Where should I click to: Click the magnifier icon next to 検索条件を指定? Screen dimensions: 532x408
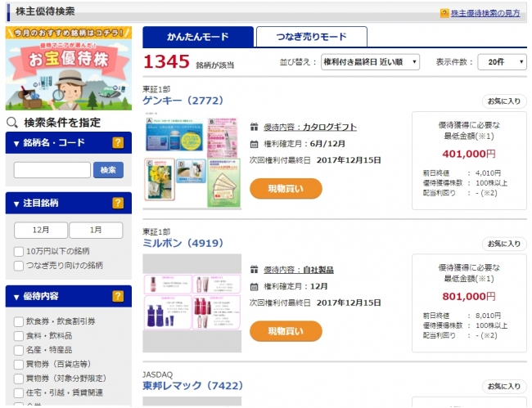[x=12, y=123]
